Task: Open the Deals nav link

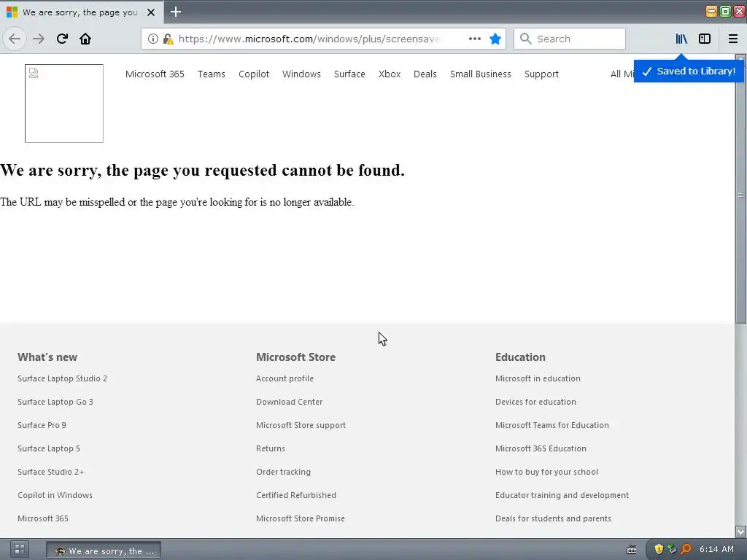Action: 425,74
